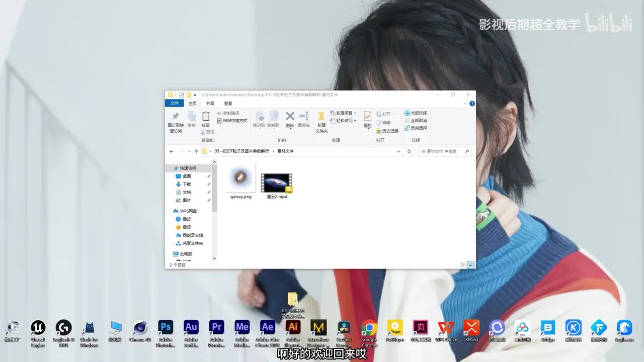Viewport: 644px width, 362px height.
Task: Click Pin to Quick Access (固定到快速访问)
Action: point(176,122)
